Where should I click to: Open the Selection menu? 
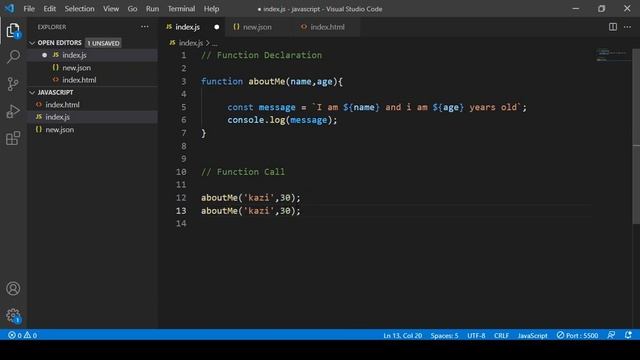(79, 9)
